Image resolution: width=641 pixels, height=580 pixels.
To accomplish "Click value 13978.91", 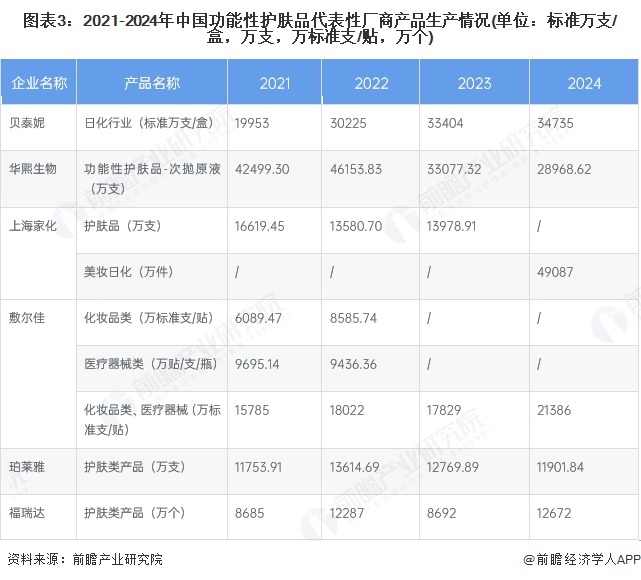I will point(451,226).
